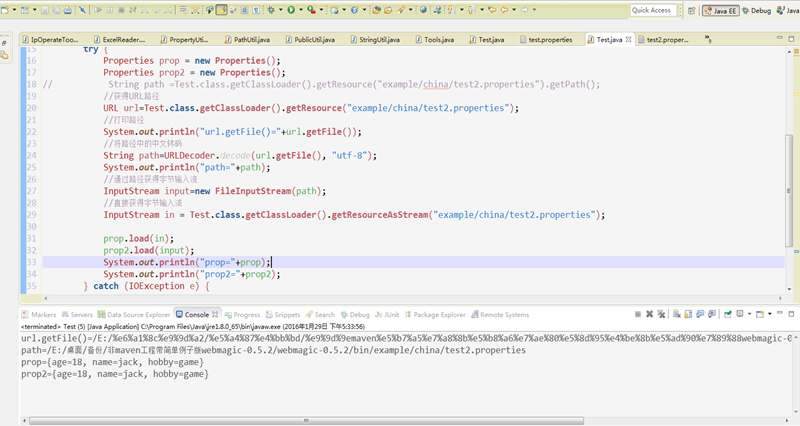Close the active Test.java tab
Screen dimensions: 800x426
pyautogui.click(x=629, y=39)
